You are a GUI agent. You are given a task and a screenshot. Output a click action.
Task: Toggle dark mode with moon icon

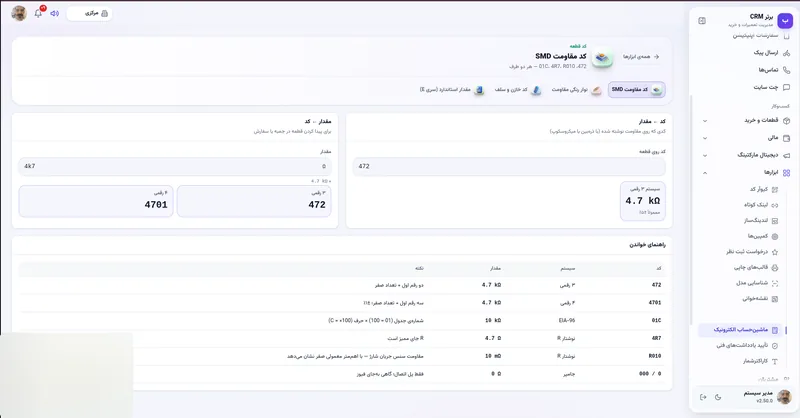718,397
